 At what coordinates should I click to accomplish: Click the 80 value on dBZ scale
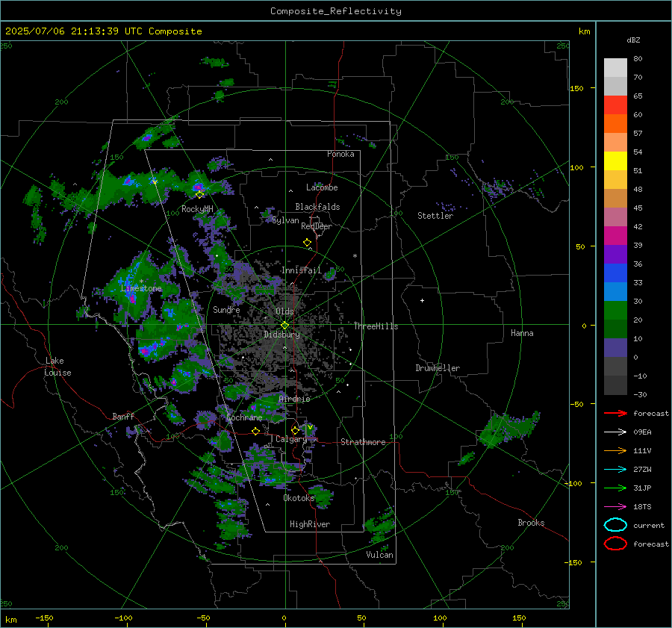[638, 59]
